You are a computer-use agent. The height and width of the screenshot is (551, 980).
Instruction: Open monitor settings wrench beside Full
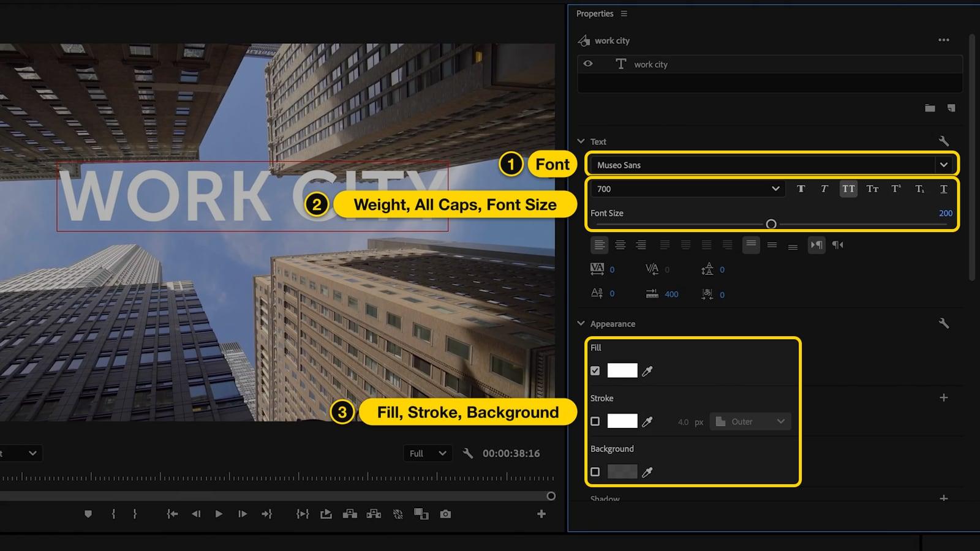click(468, 453)
